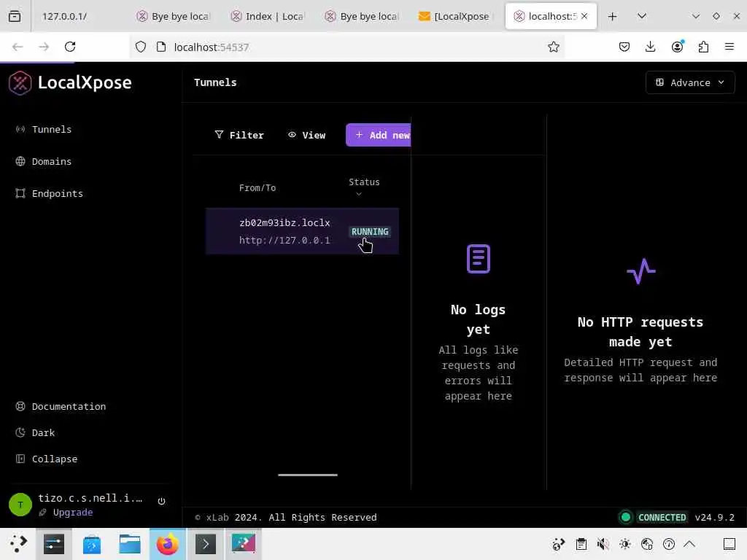Click the LocalXpose logo icon

pyautogui.click(x=20, y=83)
